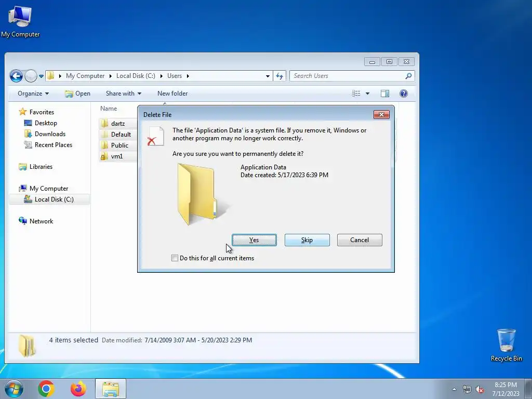Click the Windows Explorer taskbar button
This screenshot has height=399, width=532.
111,389
